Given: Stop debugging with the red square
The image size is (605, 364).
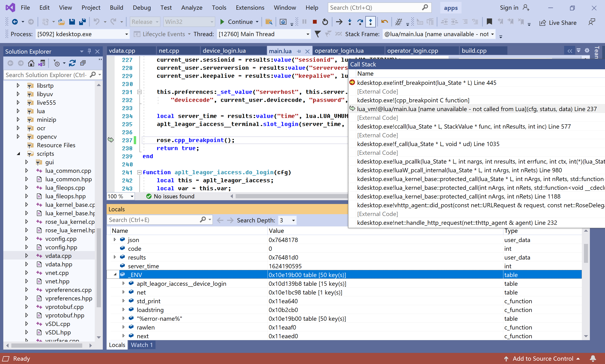Looking at the screenshot, I should tap(315, 22).
